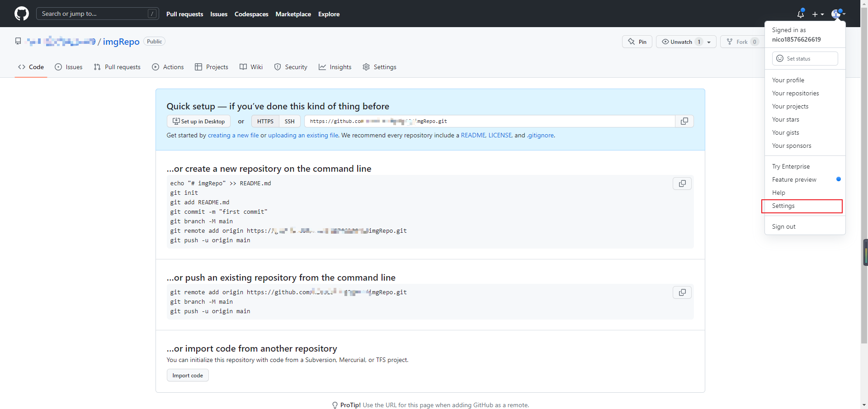Image resolution: width=868 pixels, height=409 pixels.
Task: Click the Set status button
Action: 805,58
